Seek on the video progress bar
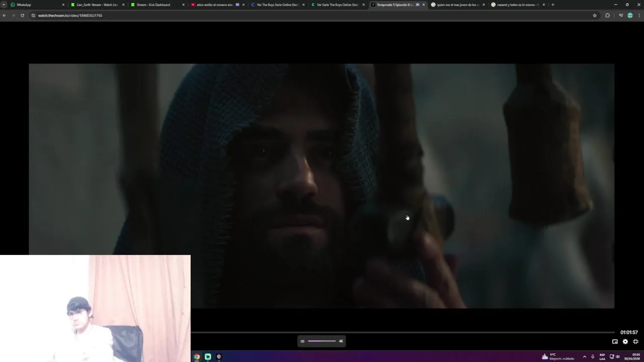The image size is (644, 362). (403, 332)
